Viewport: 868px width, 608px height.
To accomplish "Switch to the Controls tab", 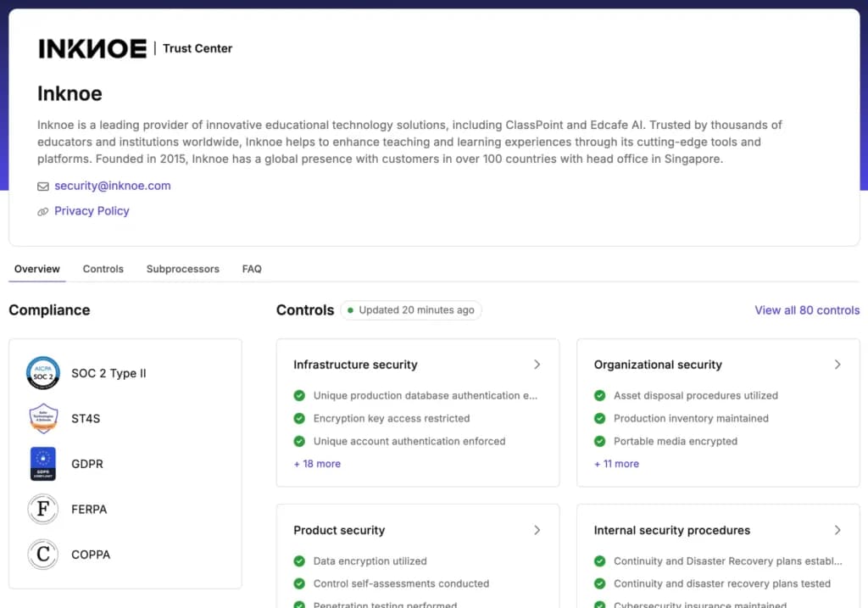I will click(x=103, y=269).
